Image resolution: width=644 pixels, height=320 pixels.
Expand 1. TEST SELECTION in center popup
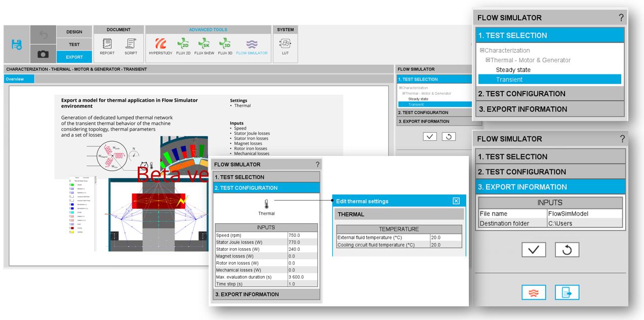[x=266, y=177]
